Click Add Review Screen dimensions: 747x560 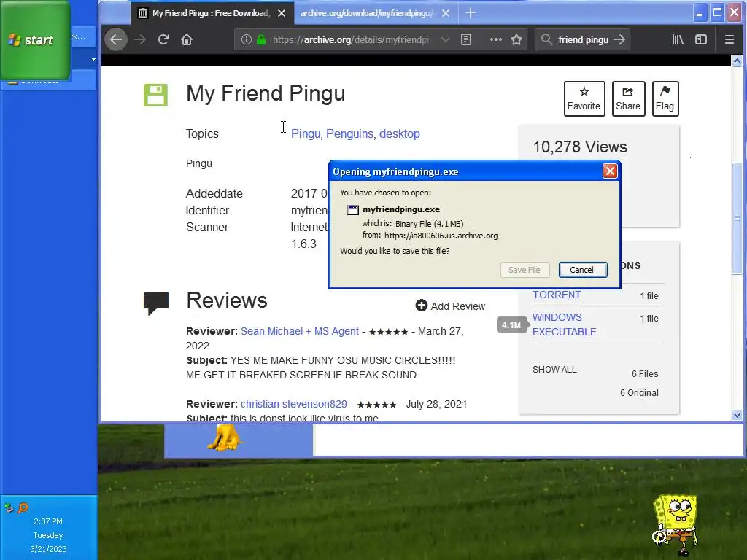tap(450, 306)
